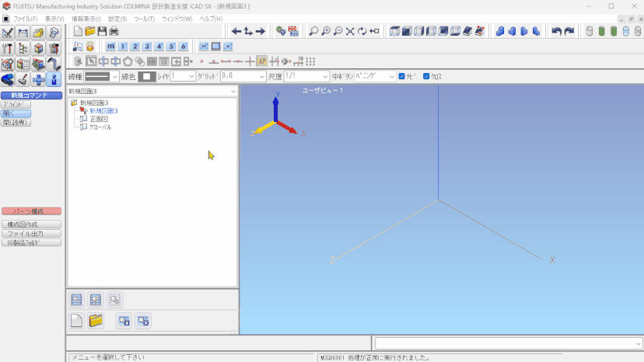Image resolution: width=644 pixels, height=362 pixels.
Task: Click the open folder icon below tree
Action: pyautogui.click(x=96, y=320)
